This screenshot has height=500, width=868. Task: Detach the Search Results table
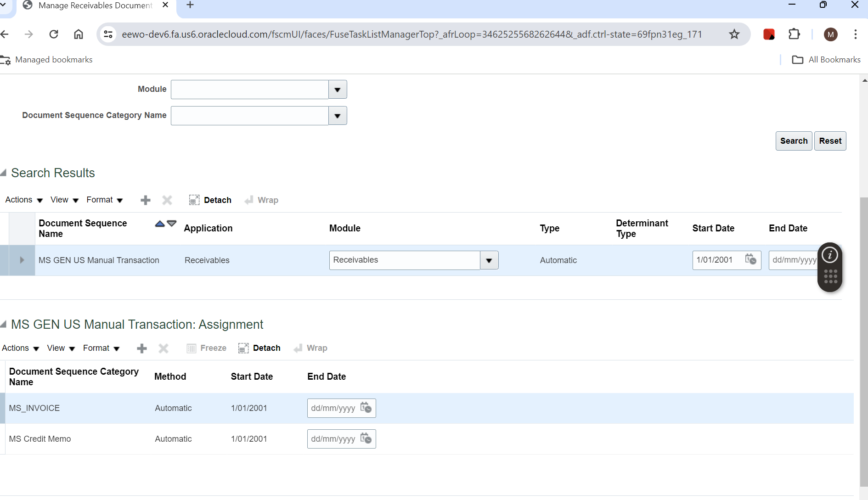point(210,200)
